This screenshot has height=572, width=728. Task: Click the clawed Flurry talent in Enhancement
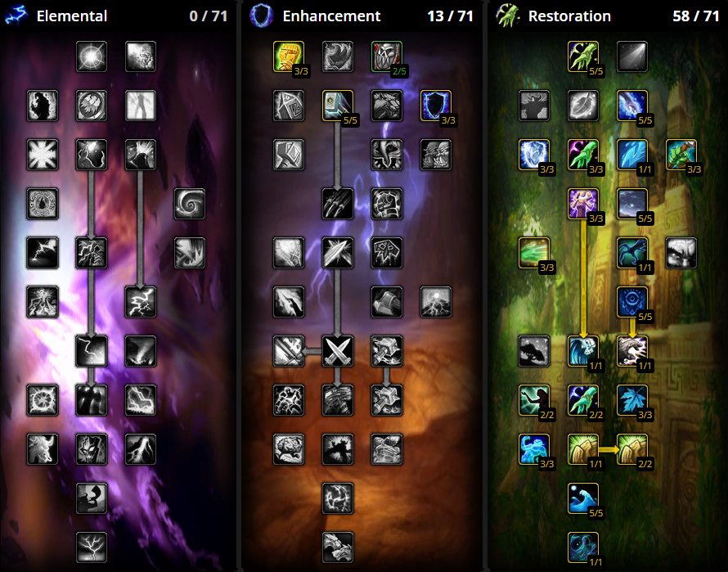tap(338, 204)
